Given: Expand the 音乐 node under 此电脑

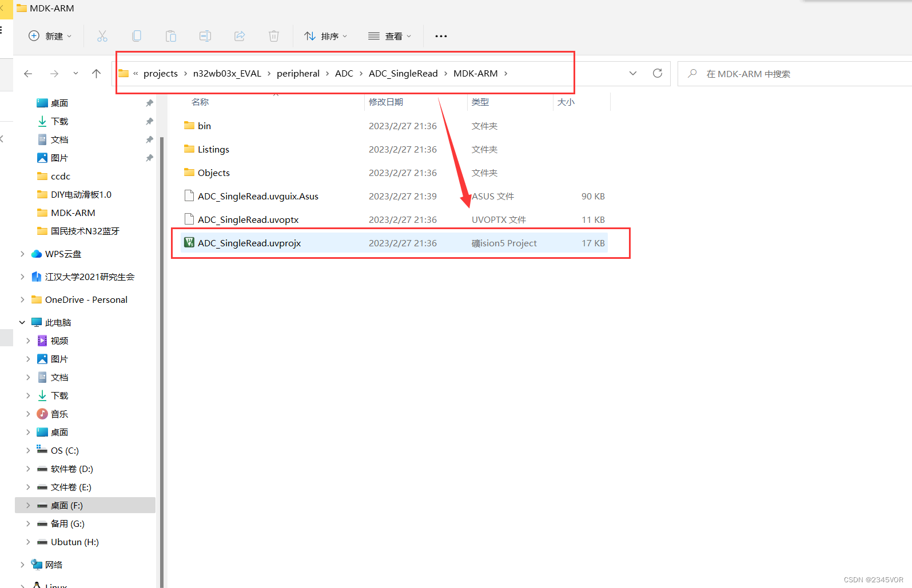Looking at the screenshot, I should [28, 414].
